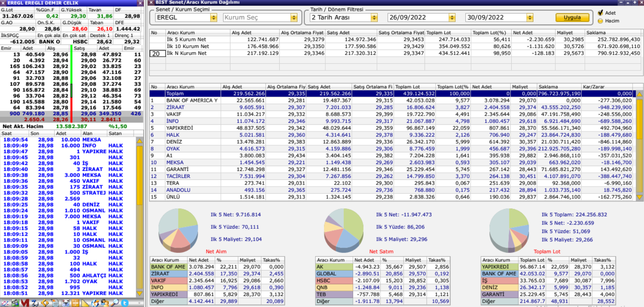644x307 pixels.
Task: Open the Kurum Seç dropdown arrow
Action: pyautogui.click(x=294, y=18)
